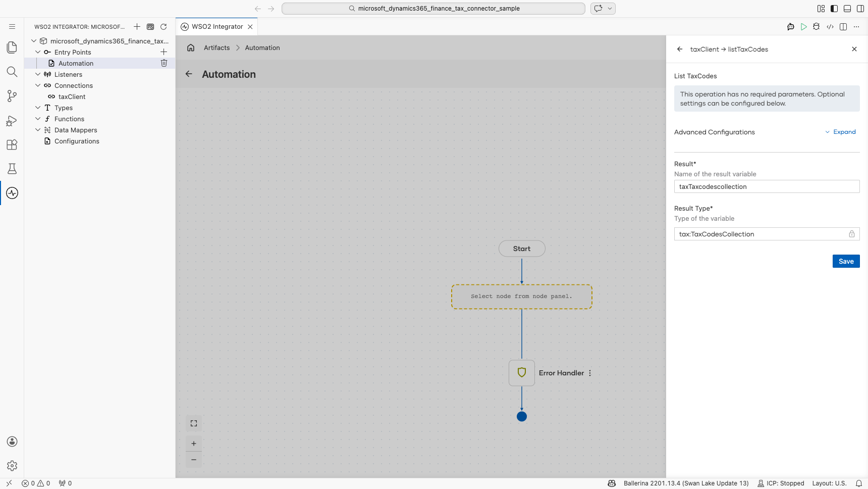Viewport: 868px width, 489px height.
Task: Customize the window layout
Action: point(821,9)
